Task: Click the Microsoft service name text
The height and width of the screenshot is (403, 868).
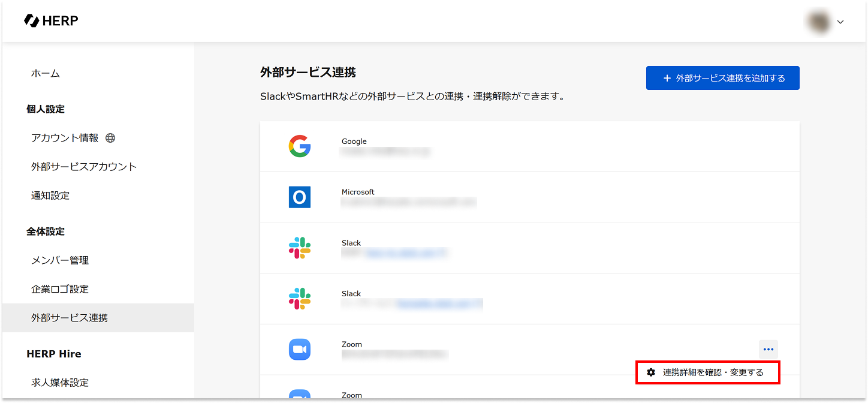Action: tap(358, 192)
